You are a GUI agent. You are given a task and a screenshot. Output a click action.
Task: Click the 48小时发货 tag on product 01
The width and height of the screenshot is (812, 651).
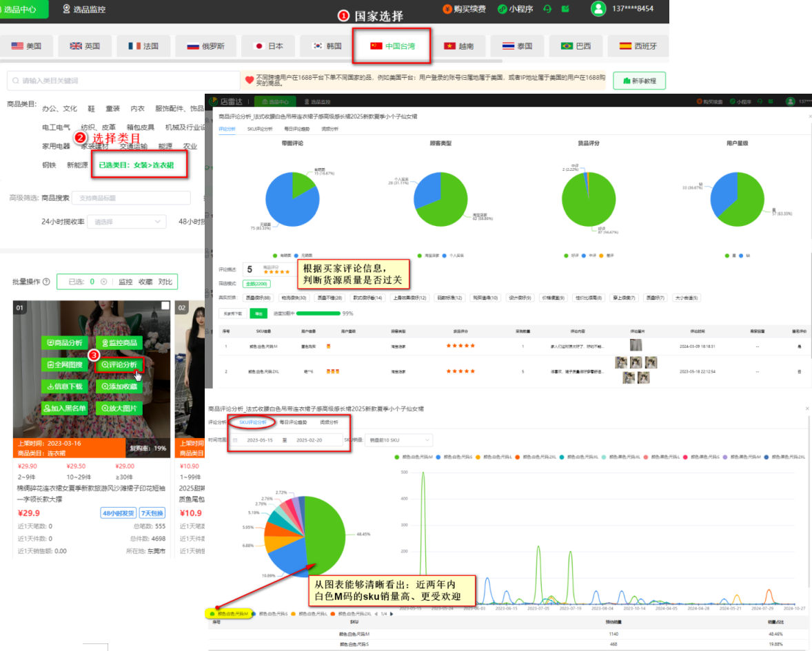coord(119,513)
